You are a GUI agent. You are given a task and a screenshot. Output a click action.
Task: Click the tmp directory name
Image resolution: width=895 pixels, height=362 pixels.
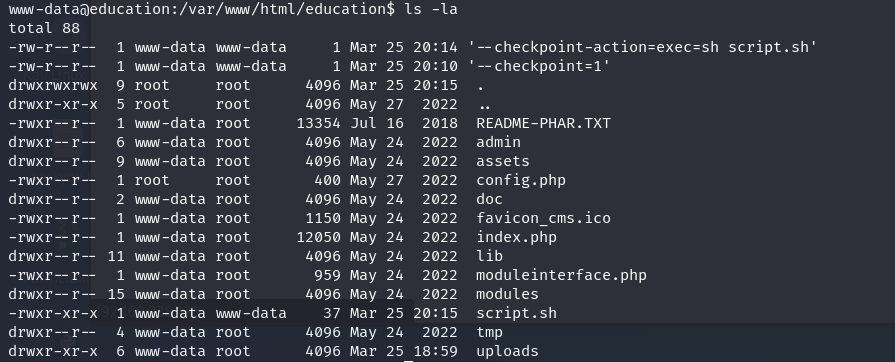(490, 332)
